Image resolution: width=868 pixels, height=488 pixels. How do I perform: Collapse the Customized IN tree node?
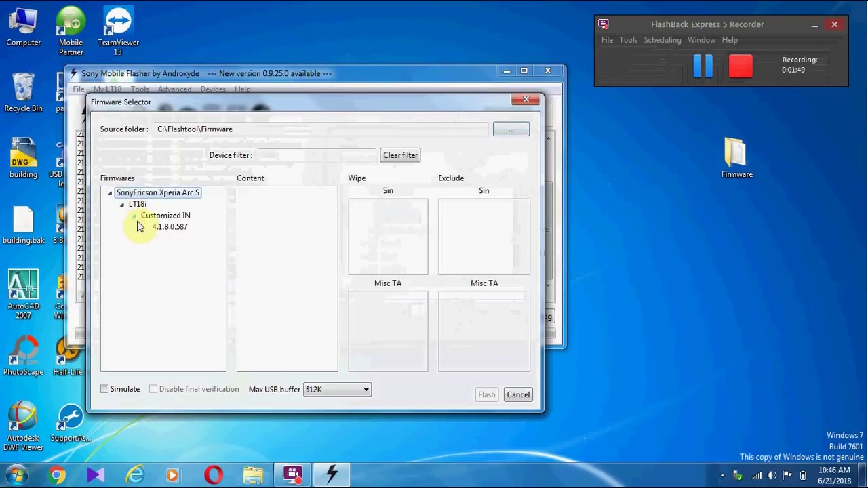click(x=134, y=216)
